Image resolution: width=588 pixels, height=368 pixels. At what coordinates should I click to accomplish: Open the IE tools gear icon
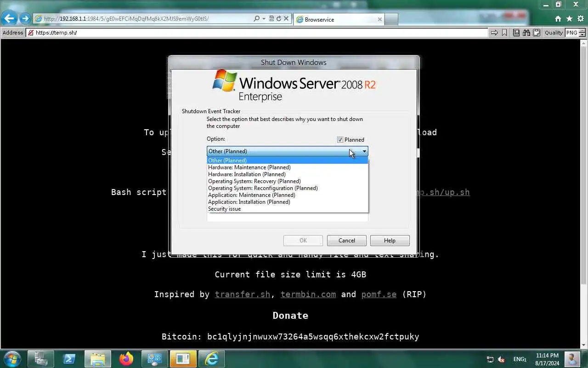point(581,19)
